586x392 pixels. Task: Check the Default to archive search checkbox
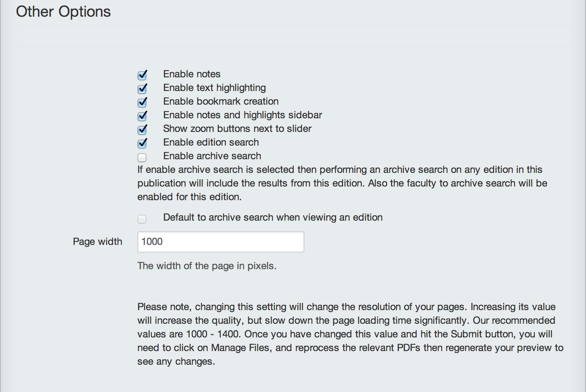coord(142,219)
